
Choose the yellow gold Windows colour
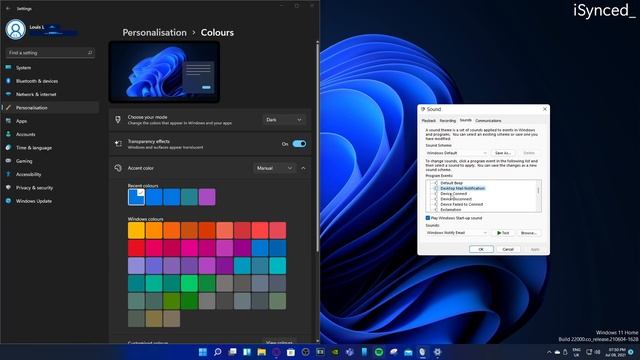coord(136,231)
